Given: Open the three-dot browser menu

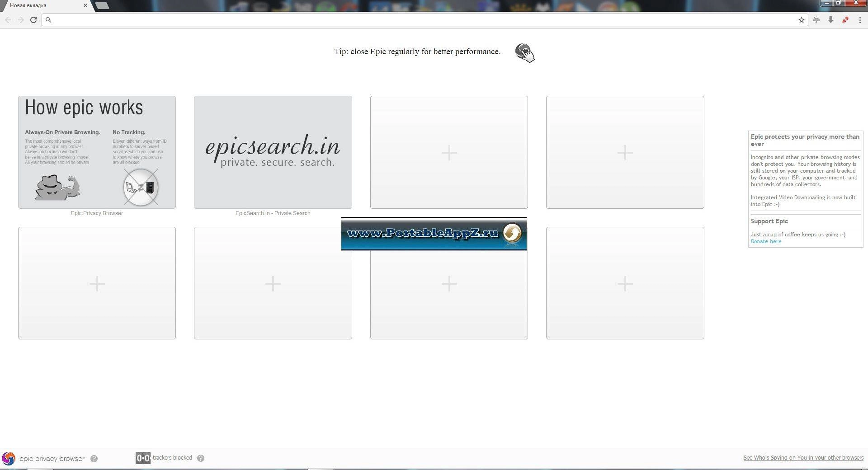Looking at the screenshot, I should click(860, 20).
